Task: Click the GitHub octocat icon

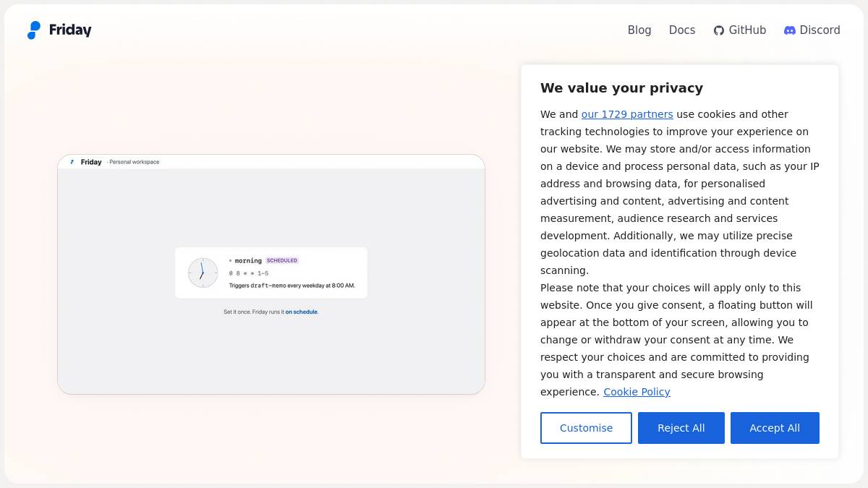Action: (719, 30)
